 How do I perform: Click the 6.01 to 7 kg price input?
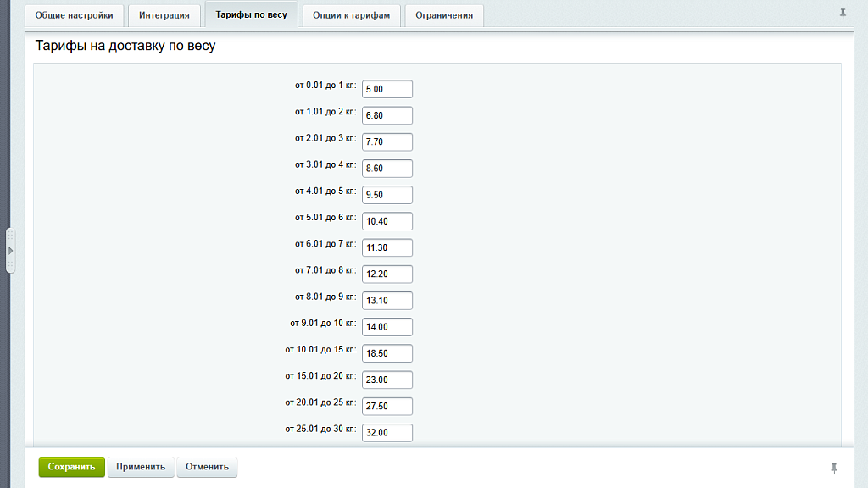tap(387, 247)
